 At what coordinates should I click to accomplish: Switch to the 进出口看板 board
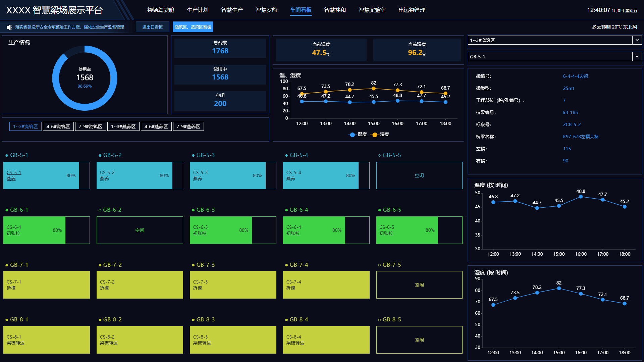click(x=152, y=27)
